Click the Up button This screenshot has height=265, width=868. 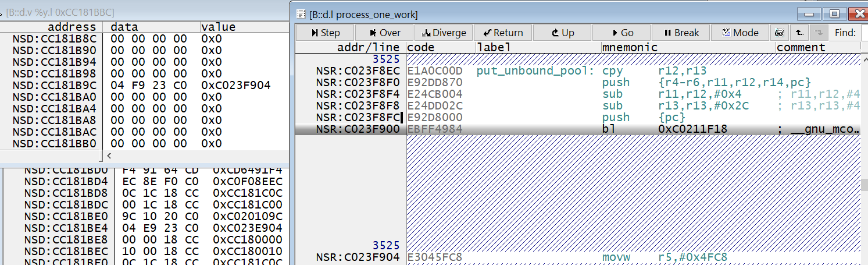(562, 33)
